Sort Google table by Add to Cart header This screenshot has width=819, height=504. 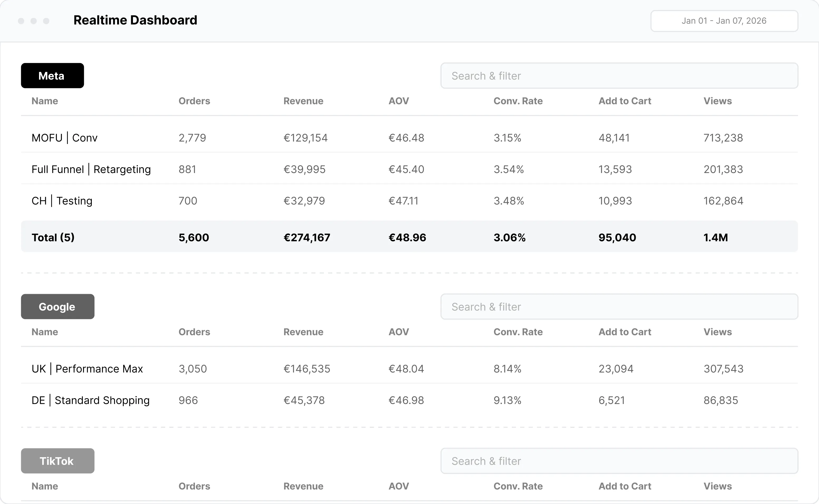click(624, 332)
